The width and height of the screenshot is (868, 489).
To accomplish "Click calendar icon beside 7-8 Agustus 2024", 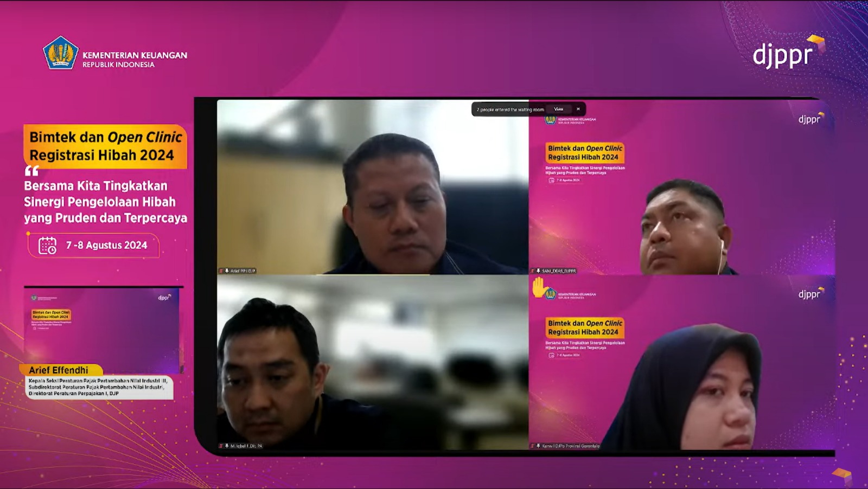I will tap(48, 246).
